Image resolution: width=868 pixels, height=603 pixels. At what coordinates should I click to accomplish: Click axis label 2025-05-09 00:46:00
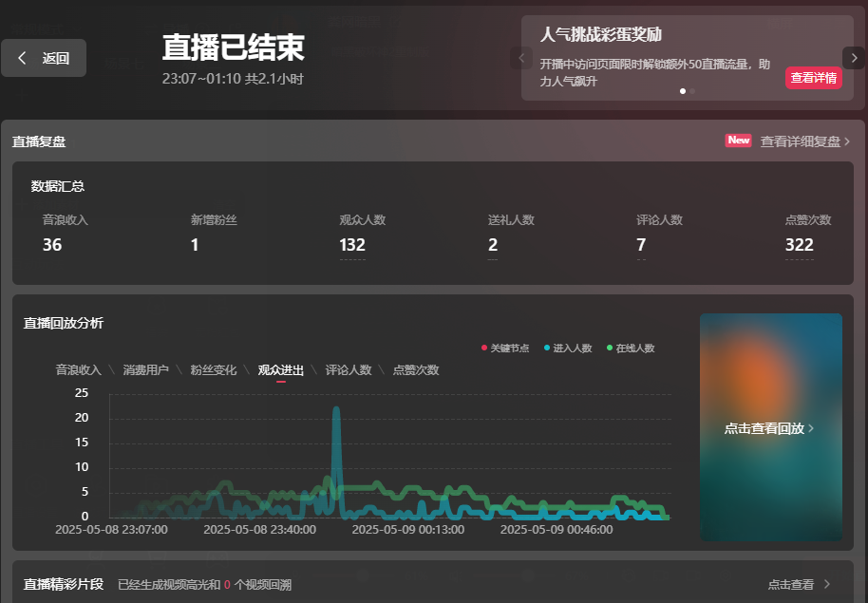[557, 530]
